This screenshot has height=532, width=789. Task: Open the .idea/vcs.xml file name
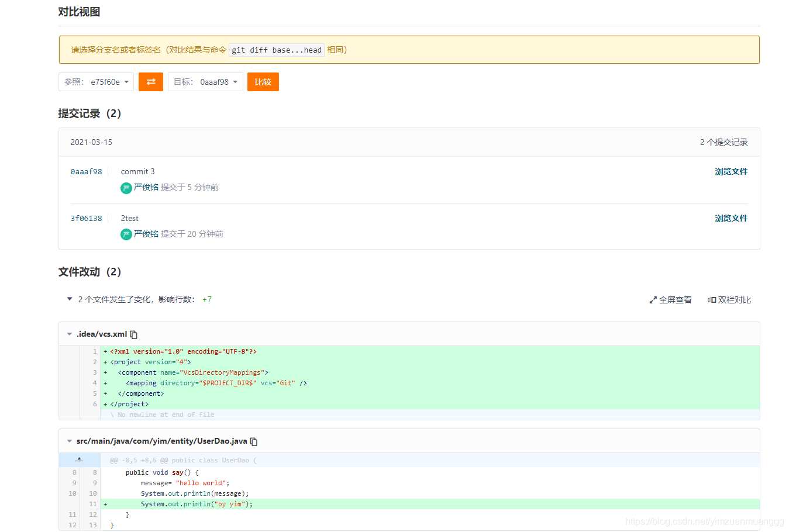coord(102,334)
